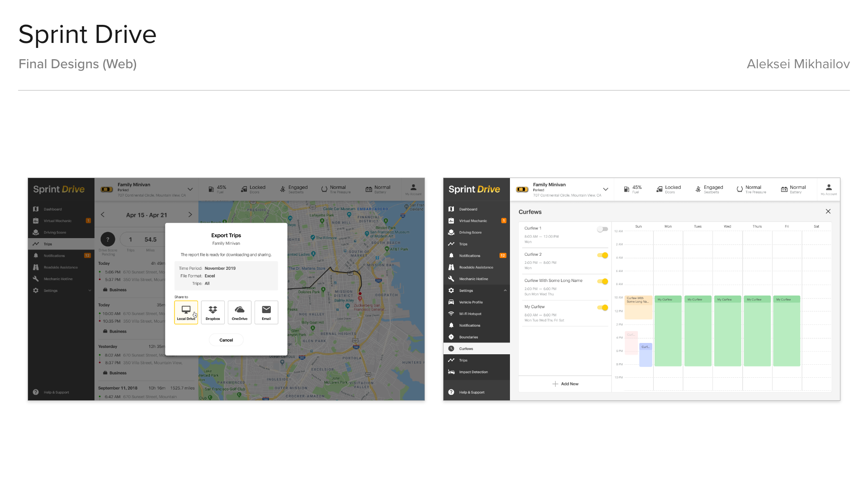Open Trips below Driving Score in Curfews mockup

[476, 244]
